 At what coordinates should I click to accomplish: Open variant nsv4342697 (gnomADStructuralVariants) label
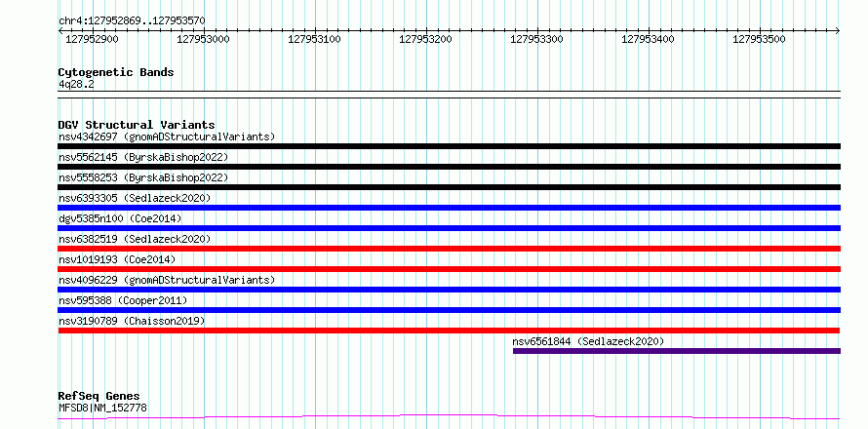point(167,136)
